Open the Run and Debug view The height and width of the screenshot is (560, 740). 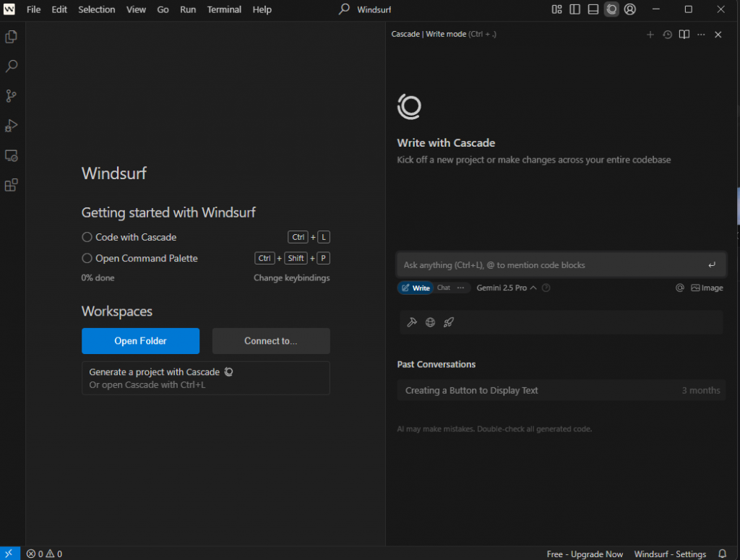point(11,126)
